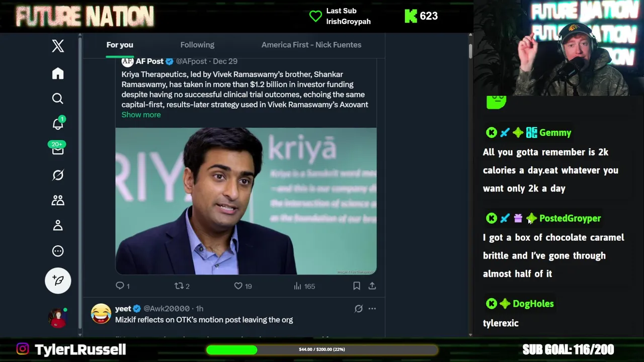Click the X logo icon

point(58,46)
